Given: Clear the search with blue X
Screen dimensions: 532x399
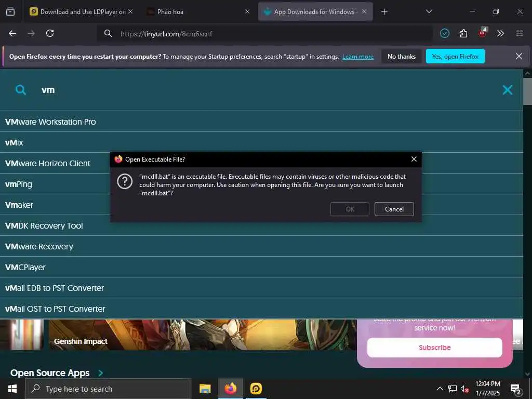Looking at the screenshot, I should [x=507, y=90].
